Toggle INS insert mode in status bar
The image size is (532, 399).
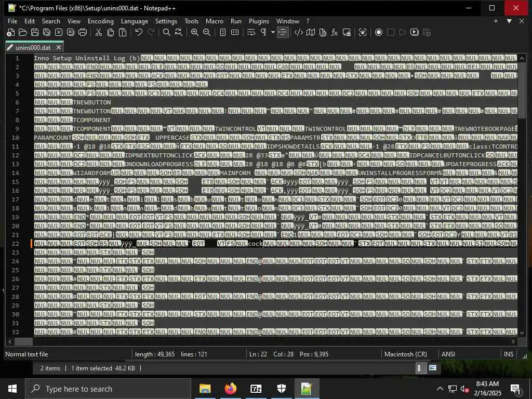click(509, 354)
